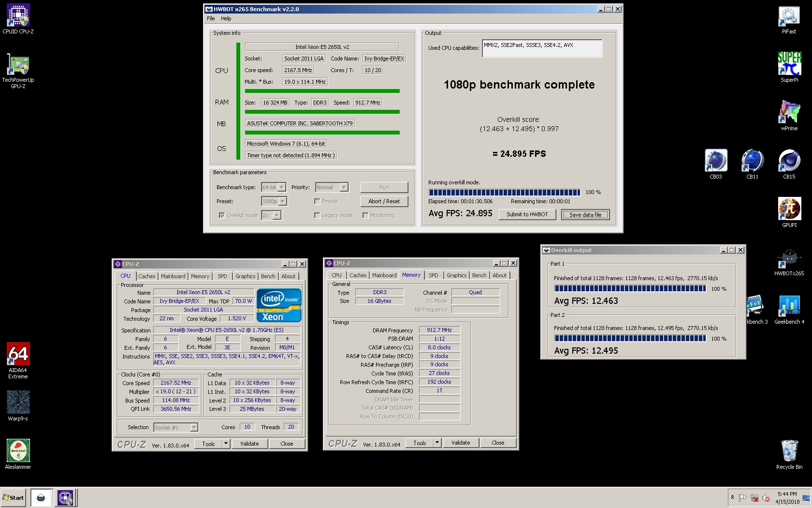
Task: Expand Tools dropdown arrow in left CPU-Z window
Action: [x=226, y=444]
